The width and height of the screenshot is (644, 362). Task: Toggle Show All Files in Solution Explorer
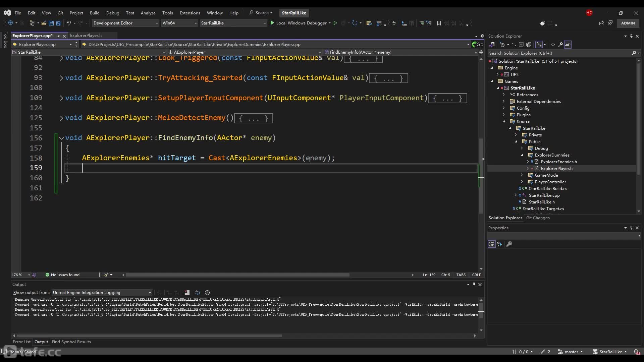click(x=529, y=45)
